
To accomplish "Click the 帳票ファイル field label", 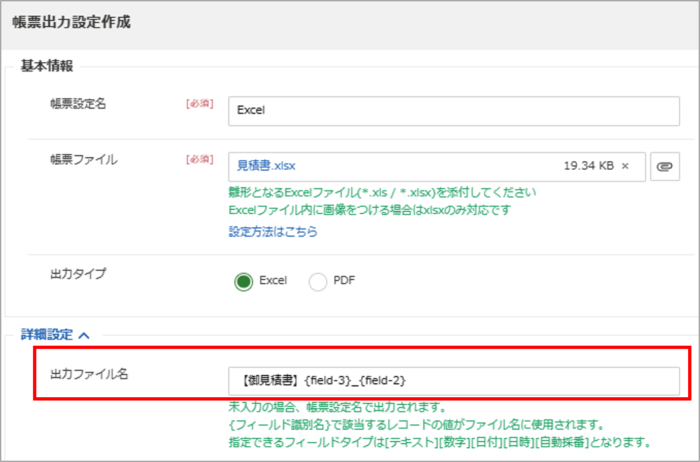I will click(84, 160).
